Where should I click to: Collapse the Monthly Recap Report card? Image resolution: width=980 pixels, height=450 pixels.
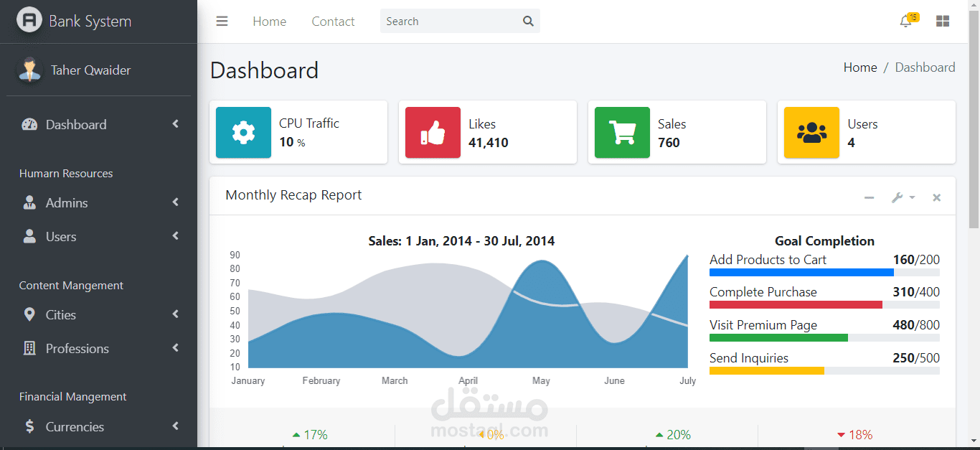coord(869,197)
